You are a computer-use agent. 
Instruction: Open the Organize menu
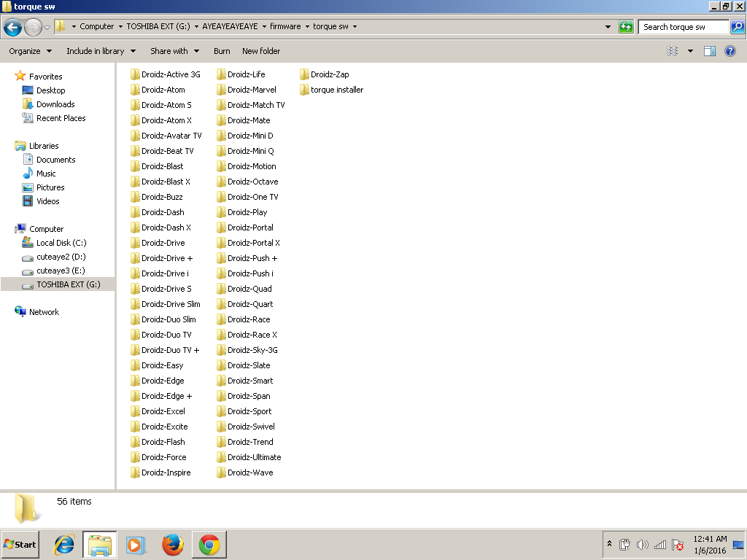point(30,51)
